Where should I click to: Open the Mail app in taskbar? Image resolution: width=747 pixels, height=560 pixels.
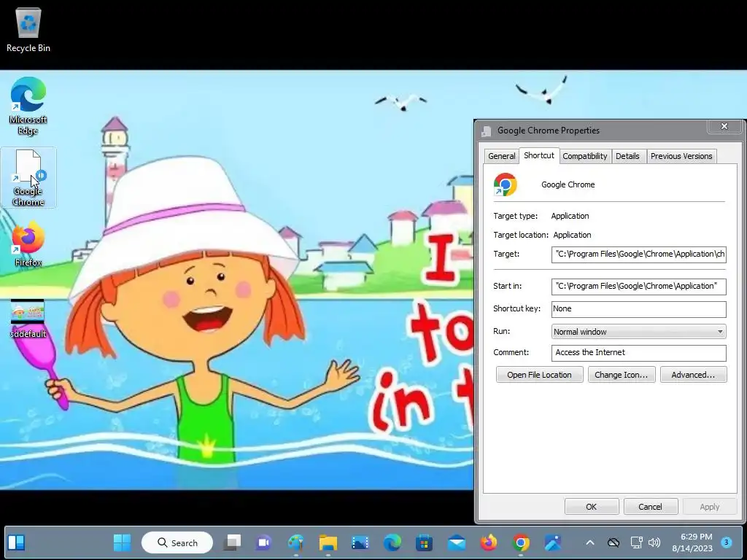[457, 542]
